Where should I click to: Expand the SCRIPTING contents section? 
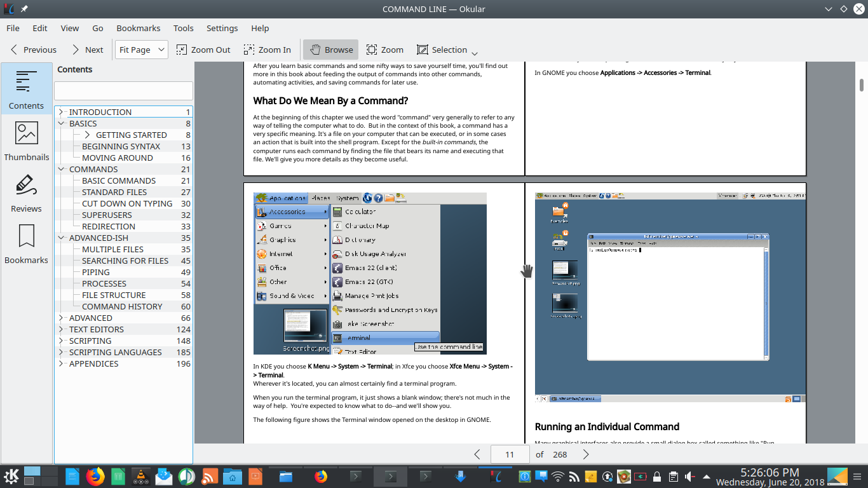point(61,341)
